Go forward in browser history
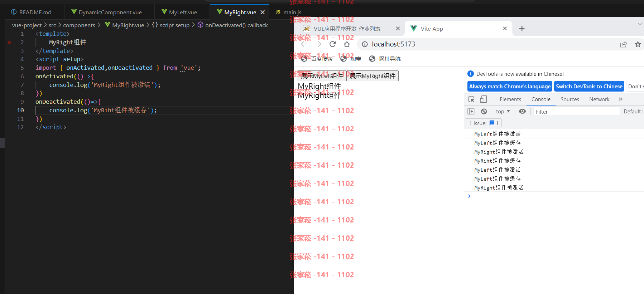This screenshot has height=294, width=644. (x=318, y=44)
